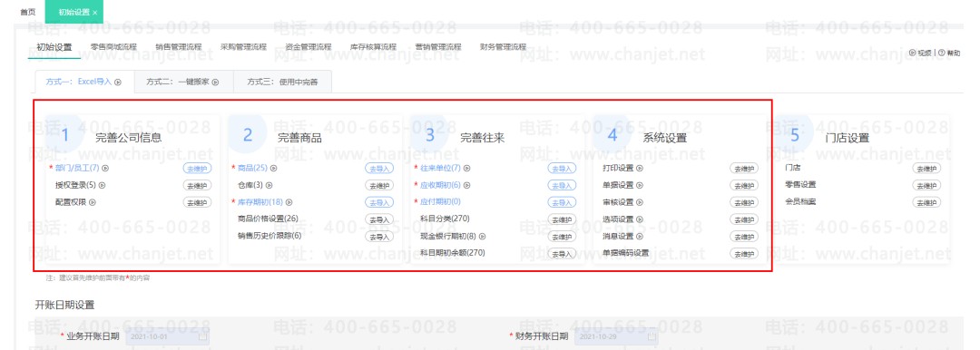Screen dimensions: 980x350
Task: Play the video guide beside 单据设置
Action: 640,185
